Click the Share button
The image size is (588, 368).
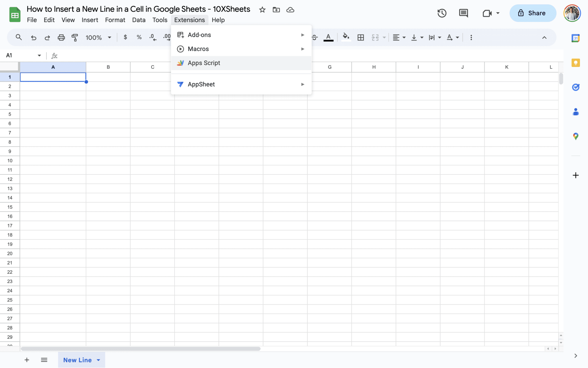533,13
